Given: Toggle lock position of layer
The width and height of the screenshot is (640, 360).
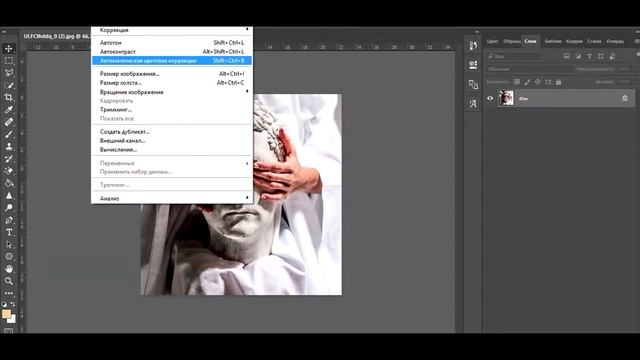Looking at the screenshot, I should [538, 82].
